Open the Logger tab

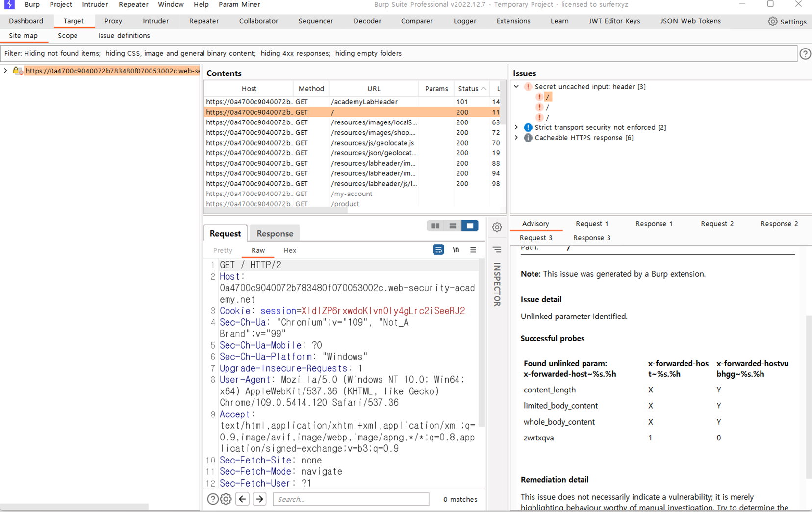tap(465, 21)
